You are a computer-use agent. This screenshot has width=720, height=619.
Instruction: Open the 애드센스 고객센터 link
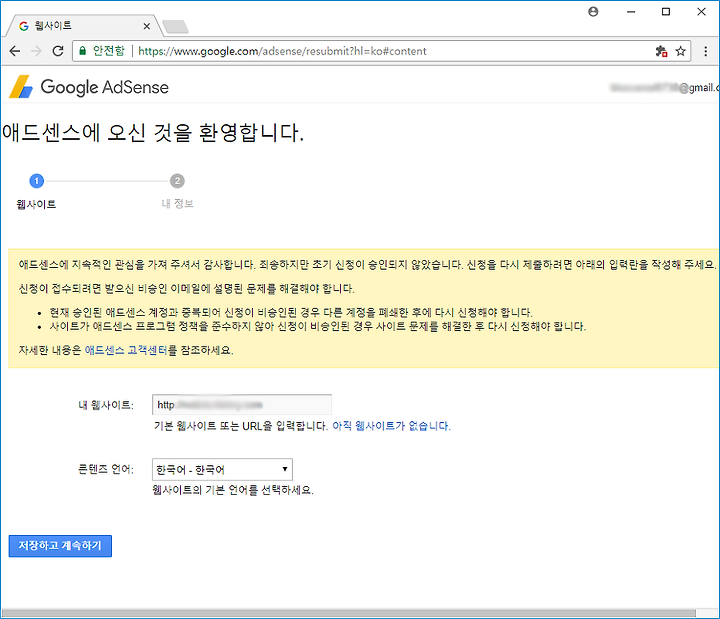pyautogui.click(x=126, y=350)
